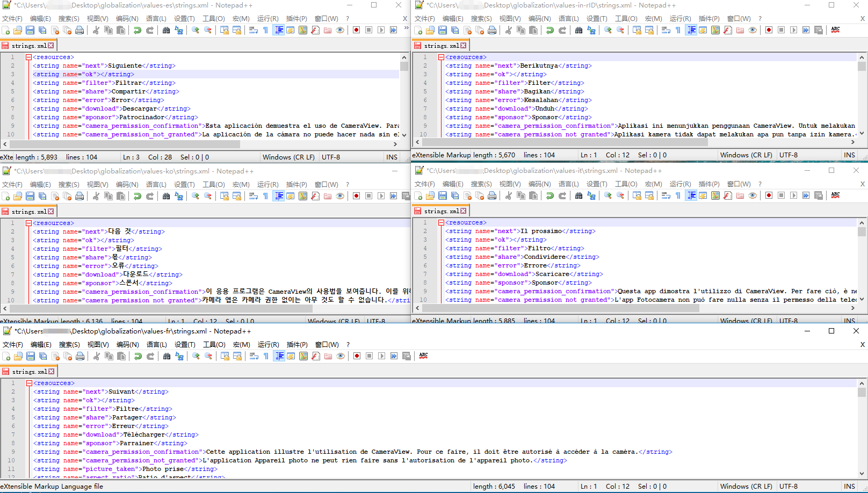Image resolution: width=868 pixels, height=493 pixels.
Task: Click New file icon in values-fr window
Action: [6, 356]
